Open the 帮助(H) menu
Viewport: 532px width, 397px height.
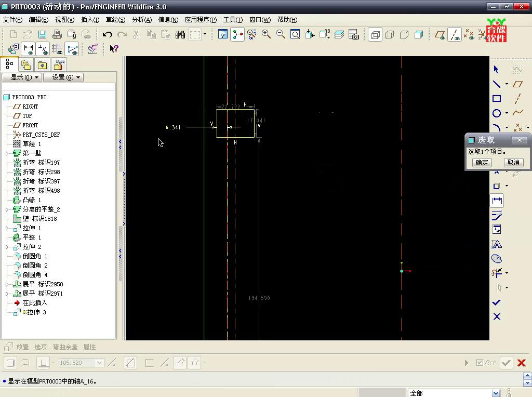click(287, 20)
